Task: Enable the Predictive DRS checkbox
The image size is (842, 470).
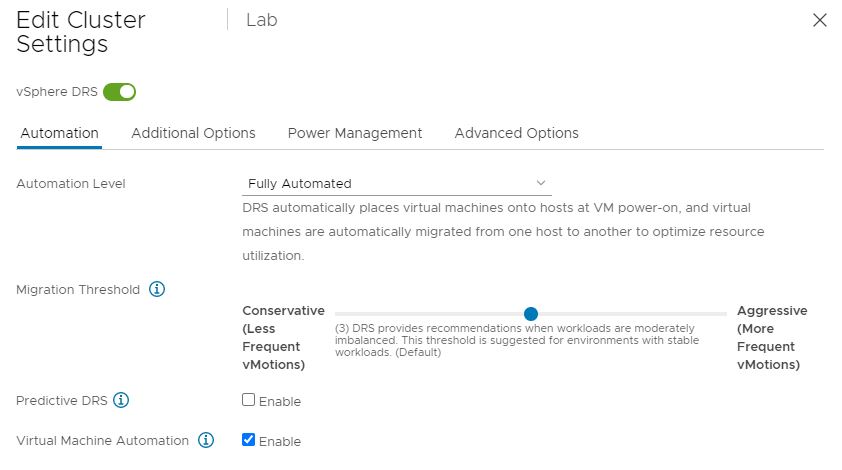Action: coord(248,400)
